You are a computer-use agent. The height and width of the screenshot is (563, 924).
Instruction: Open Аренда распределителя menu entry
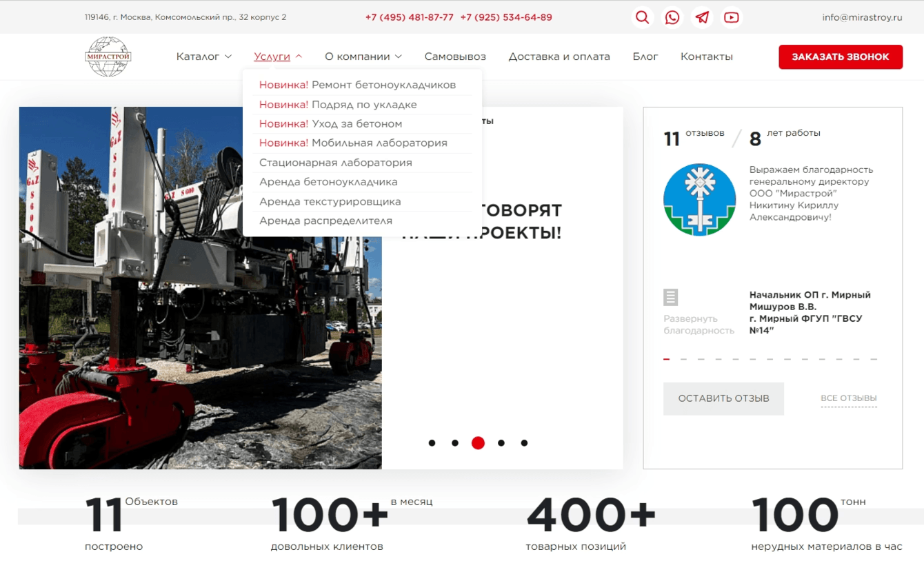[325, 221]
